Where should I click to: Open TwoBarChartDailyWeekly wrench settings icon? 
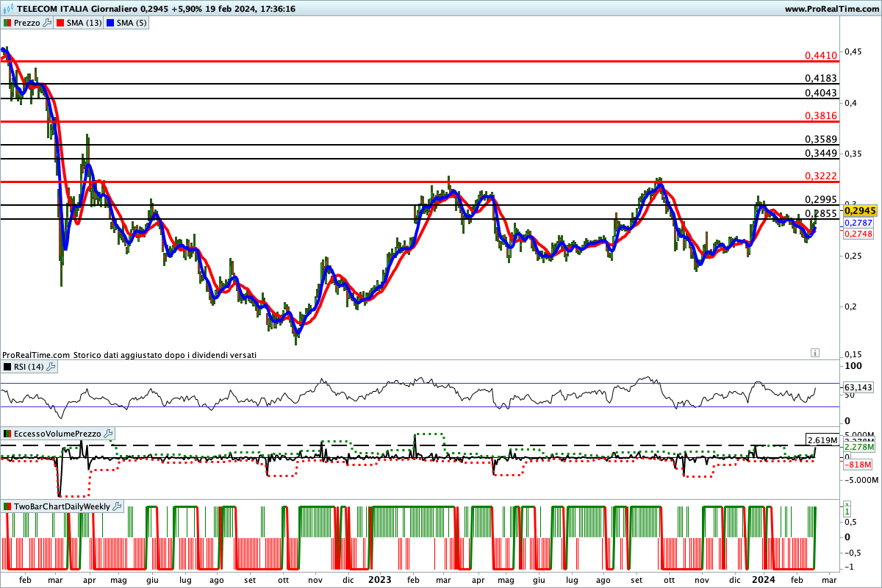click(x=118, y=506)
